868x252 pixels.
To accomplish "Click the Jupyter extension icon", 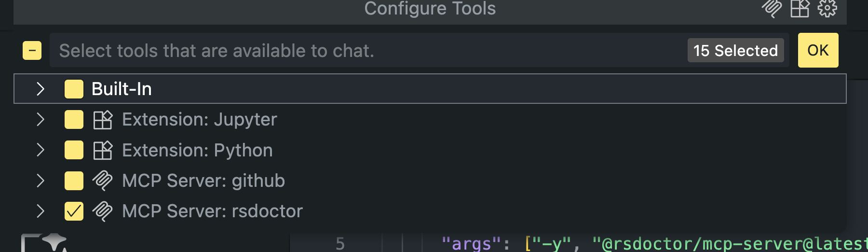I will [103, 120].
